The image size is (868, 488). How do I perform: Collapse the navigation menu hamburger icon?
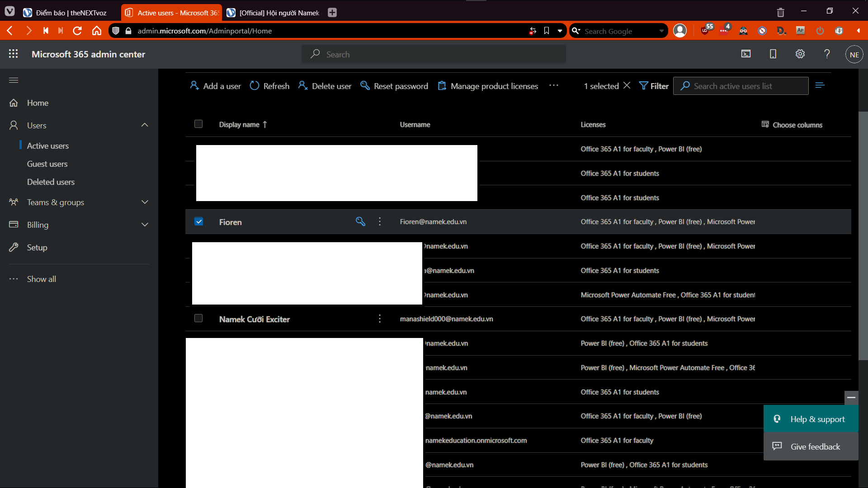(14, 80)
